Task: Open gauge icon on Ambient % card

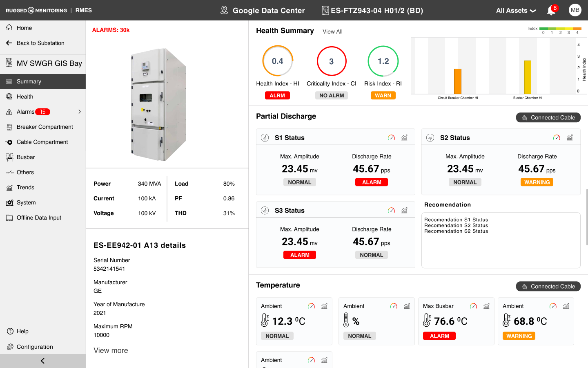Action: click(394, 306)
